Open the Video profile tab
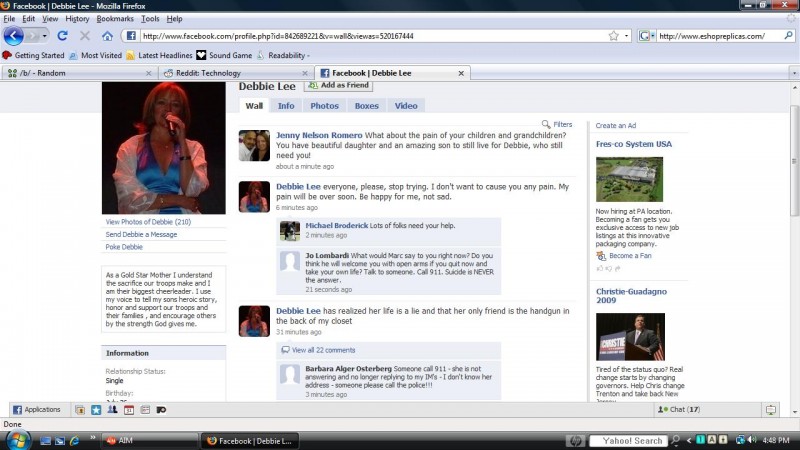Viewport: 800px width, 450px height. tap(406, 106)
